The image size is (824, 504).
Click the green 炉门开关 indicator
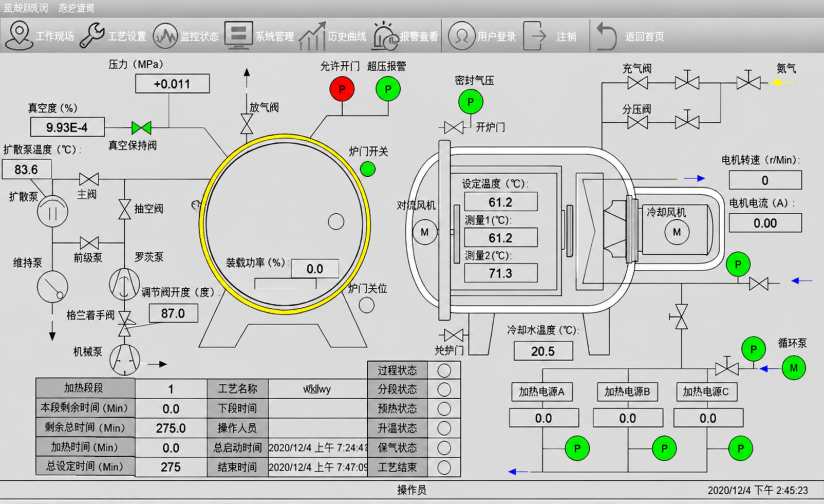click(x=368, y=169)
